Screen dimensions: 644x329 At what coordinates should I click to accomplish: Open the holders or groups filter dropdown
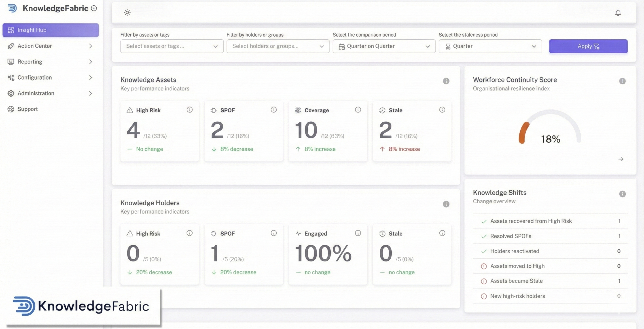tap(278, 46)
